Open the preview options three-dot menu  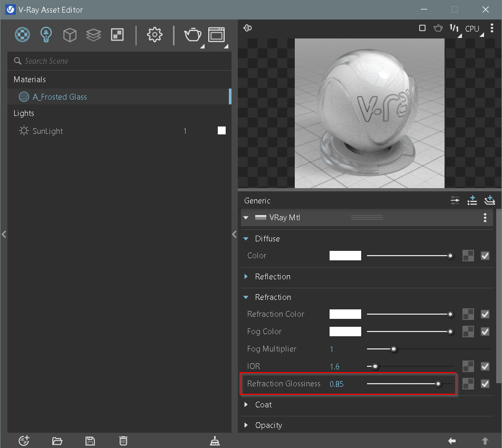[x=492, y=28]
